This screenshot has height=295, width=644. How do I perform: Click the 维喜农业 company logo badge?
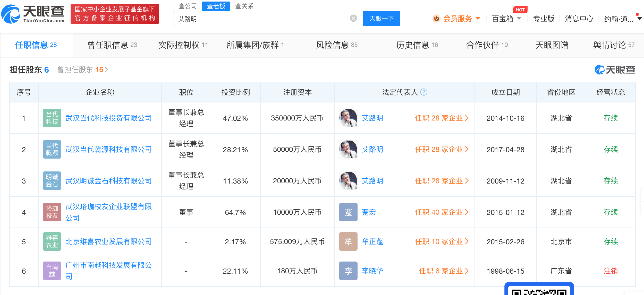[52, 241]
